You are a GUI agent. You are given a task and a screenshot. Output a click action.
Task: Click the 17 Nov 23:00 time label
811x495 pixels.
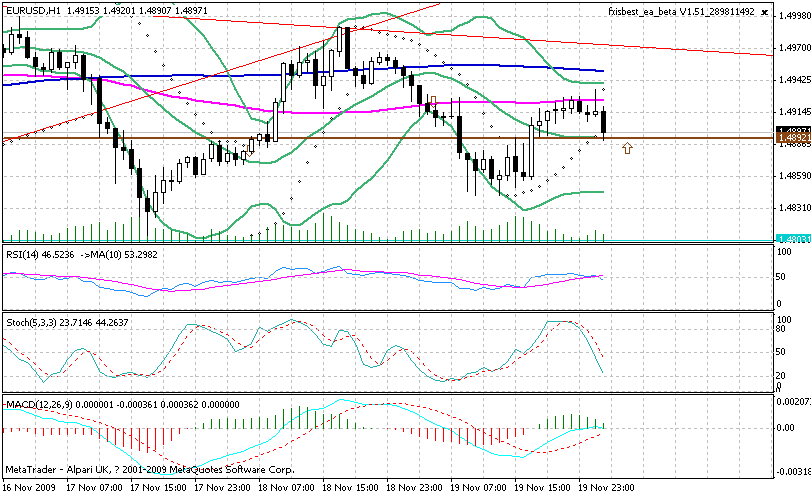coord(222,487)
